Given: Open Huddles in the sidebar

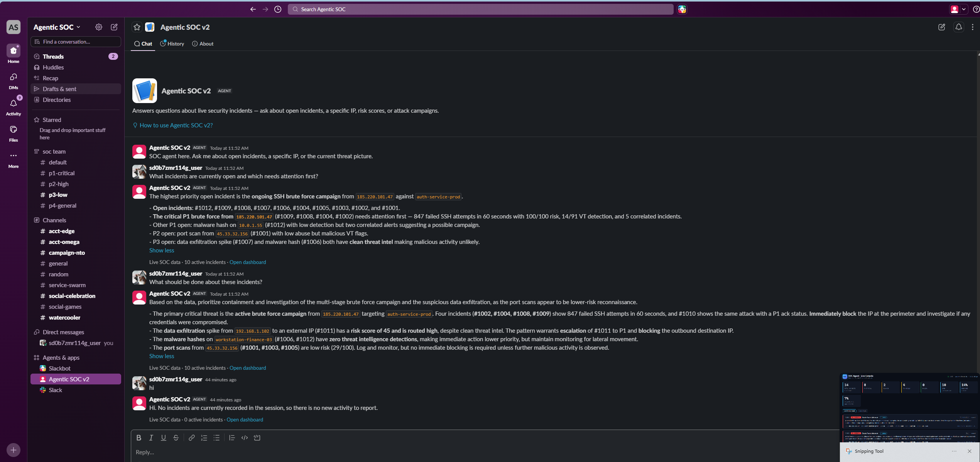Looking at the screenshot, I should click(76, 67).
